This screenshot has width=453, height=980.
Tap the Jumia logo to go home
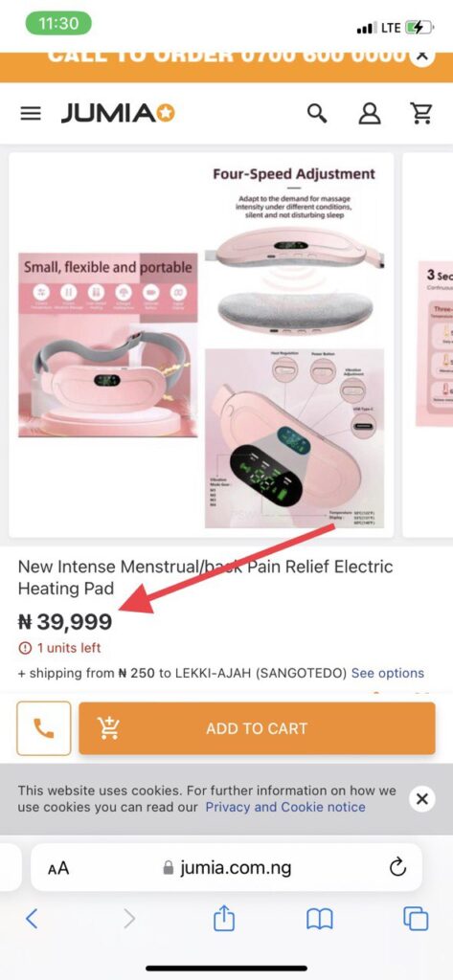[118, 113]
